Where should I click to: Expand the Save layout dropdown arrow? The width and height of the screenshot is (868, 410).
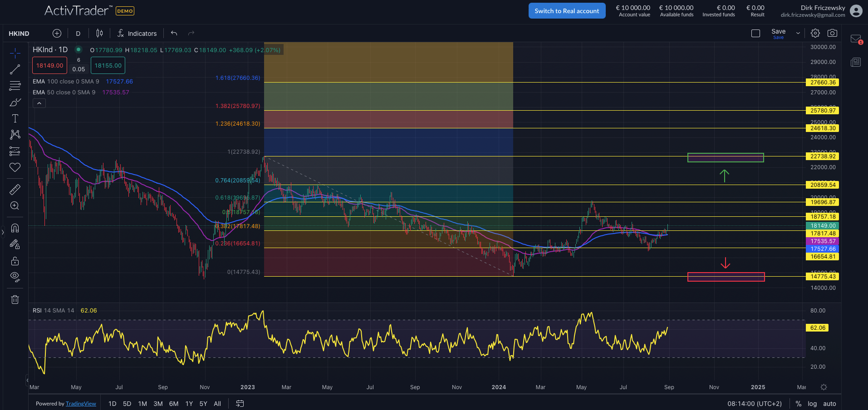coord(798,33)
